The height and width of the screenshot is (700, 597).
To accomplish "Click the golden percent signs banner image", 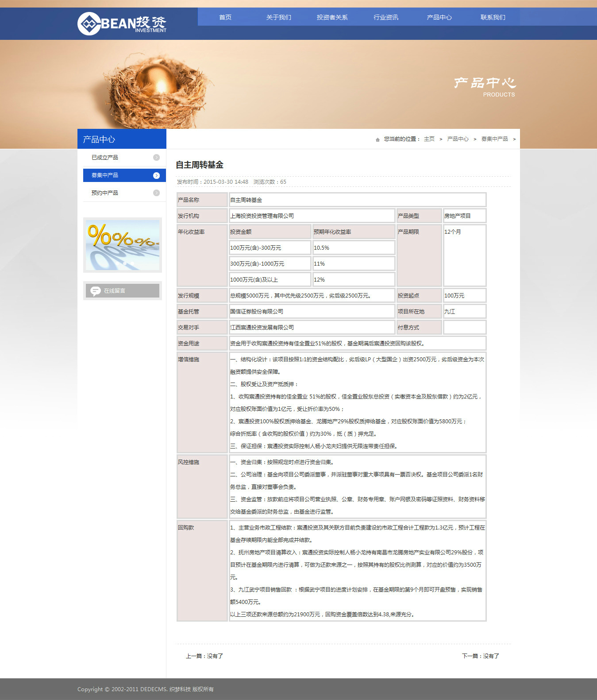I will coord(123,245).
